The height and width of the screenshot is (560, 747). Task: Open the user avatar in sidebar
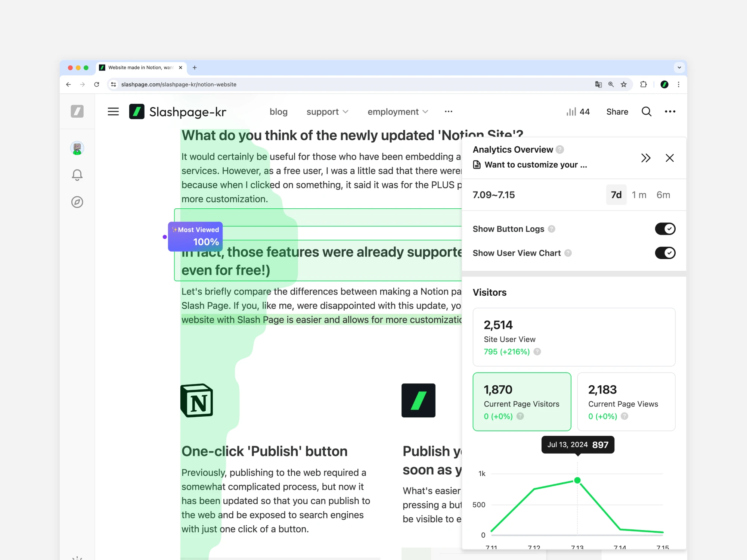(77, 148)
